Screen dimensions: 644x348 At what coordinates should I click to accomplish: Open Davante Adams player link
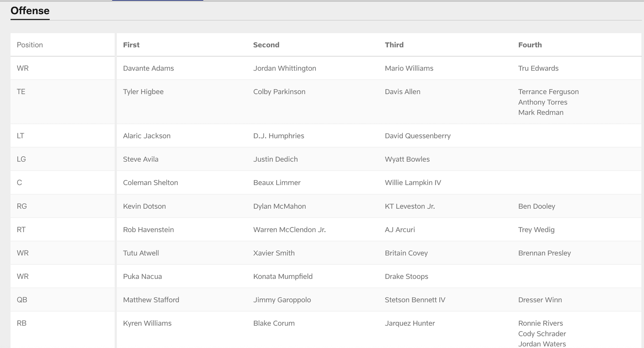pyautogui.click(x=148, y=68)
